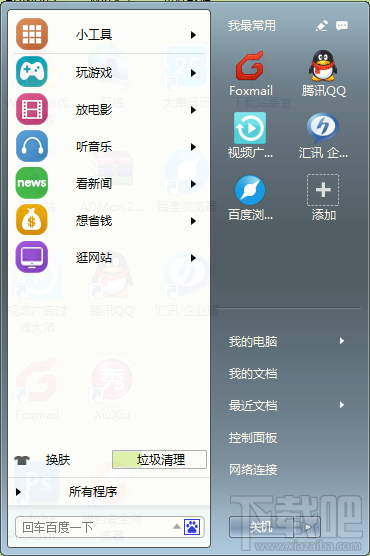Click the 添加 plus icon to add app
Screen dimensions: 370x556
323,190
